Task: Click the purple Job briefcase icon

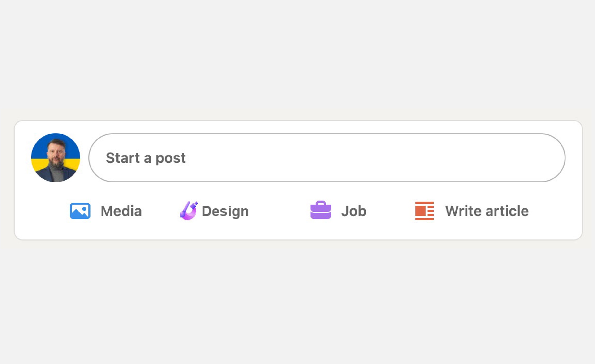Action: point(320,210)
